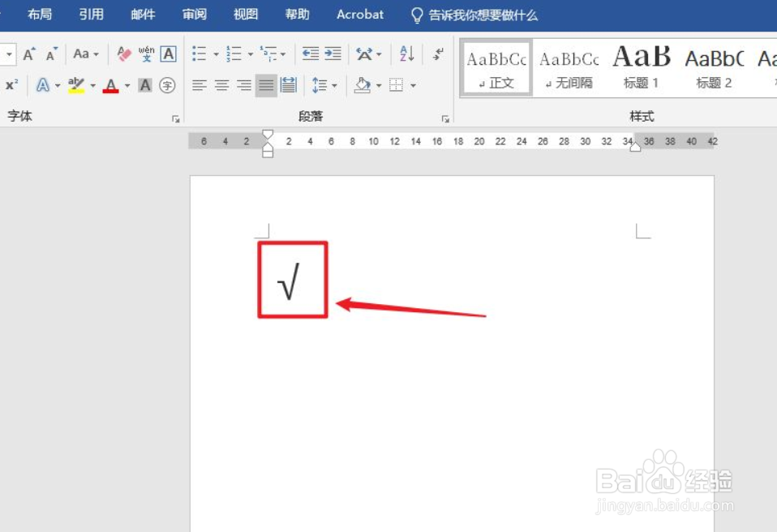Switch to the 审阅 tab

[x=195, y=15]
